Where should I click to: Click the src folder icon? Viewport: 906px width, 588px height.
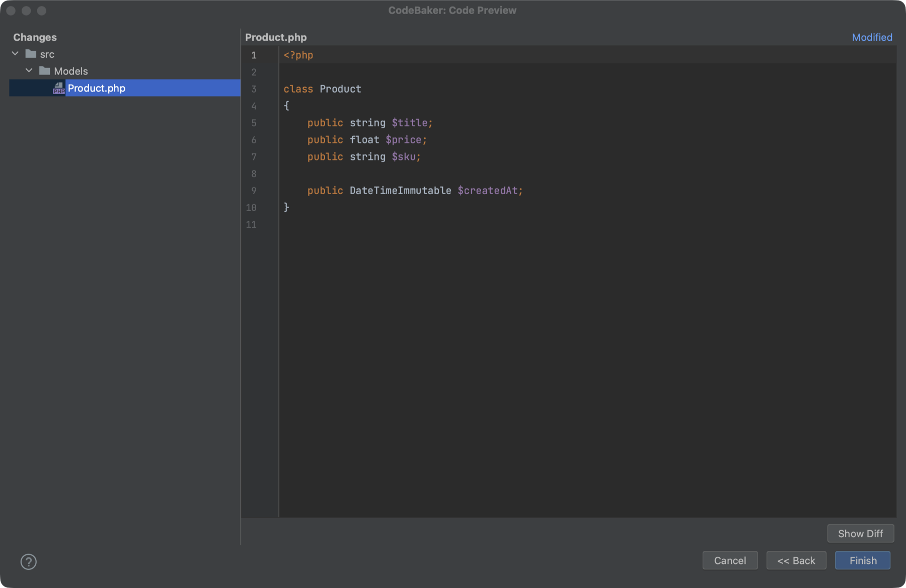click(x=31, y=54)
